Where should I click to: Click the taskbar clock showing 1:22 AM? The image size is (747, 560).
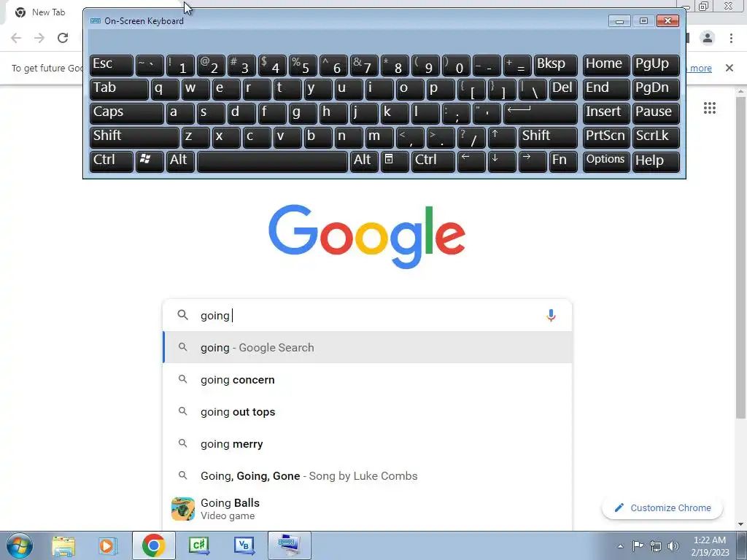[710, 546]
